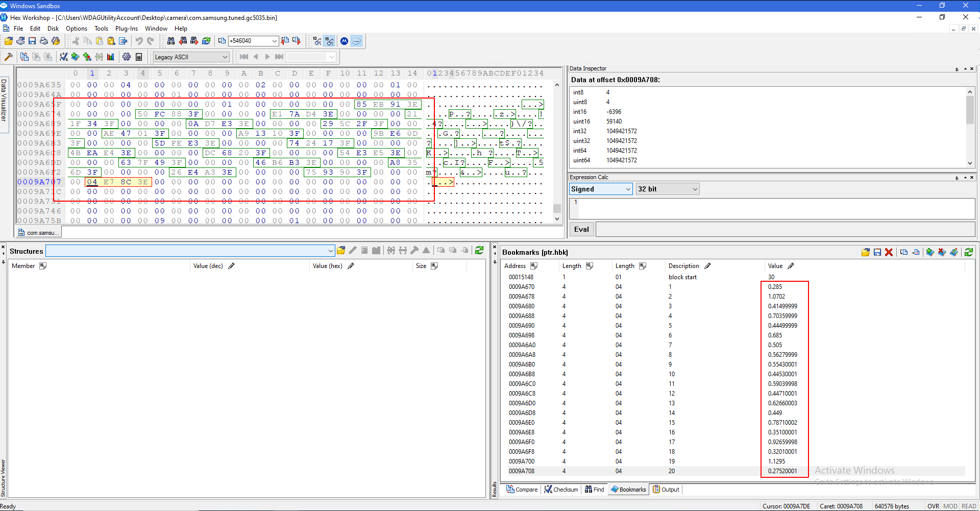The width and height of the screenshot is (980, 511).
Task: Click the edit pencil on Description column
Action: point(707,266)
